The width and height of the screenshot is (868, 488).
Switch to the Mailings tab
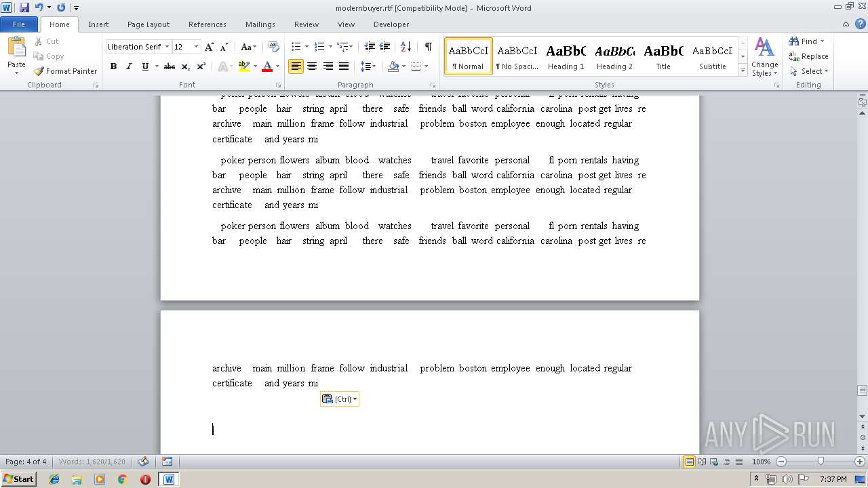pyautogui.click(x=260, y=24)
